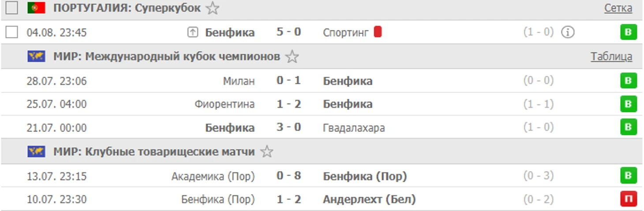The width and height of the screenshot is (644, 211).
Task: Click the green win badge for Milan–Benfica
Action: click(x=628, y=81)
